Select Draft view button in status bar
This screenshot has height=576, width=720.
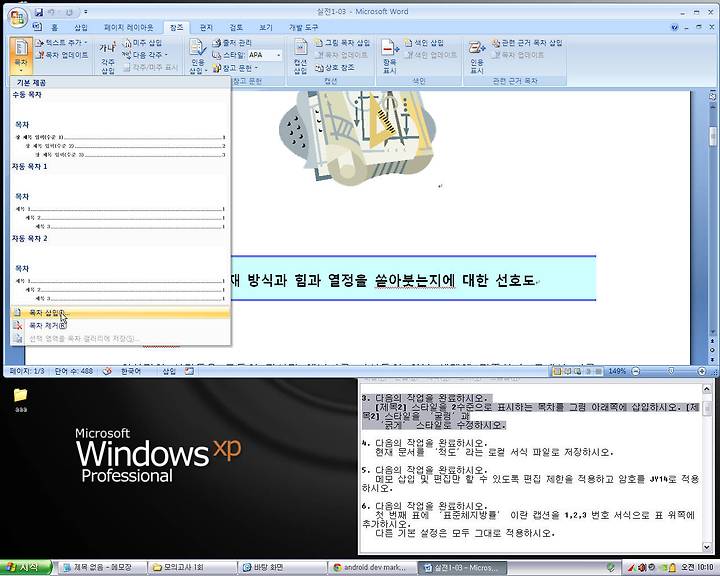(x=599, y=371)
